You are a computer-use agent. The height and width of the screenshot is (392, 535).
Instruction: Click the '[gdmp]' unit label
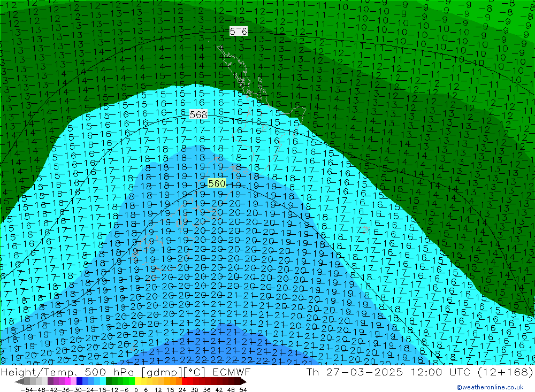[161, 372]
